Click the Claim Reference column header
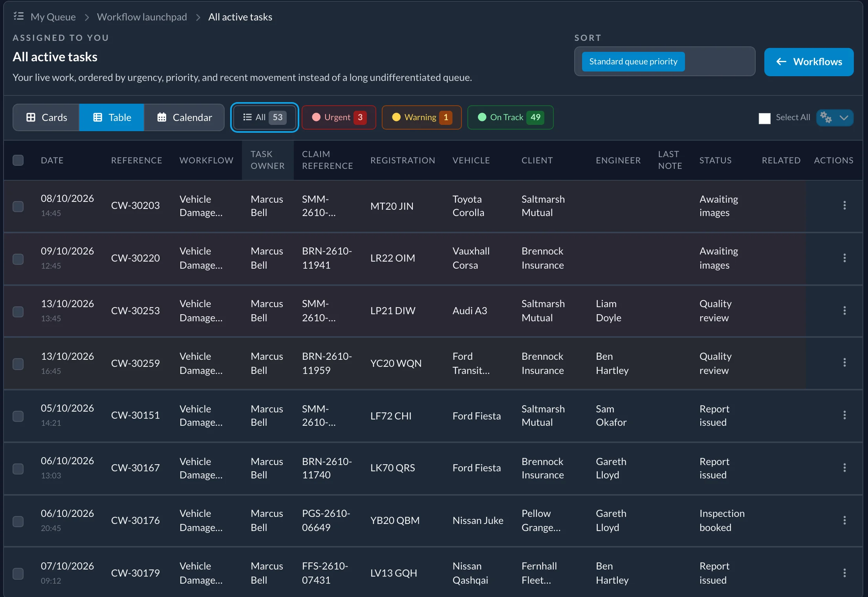 [327, 160]
